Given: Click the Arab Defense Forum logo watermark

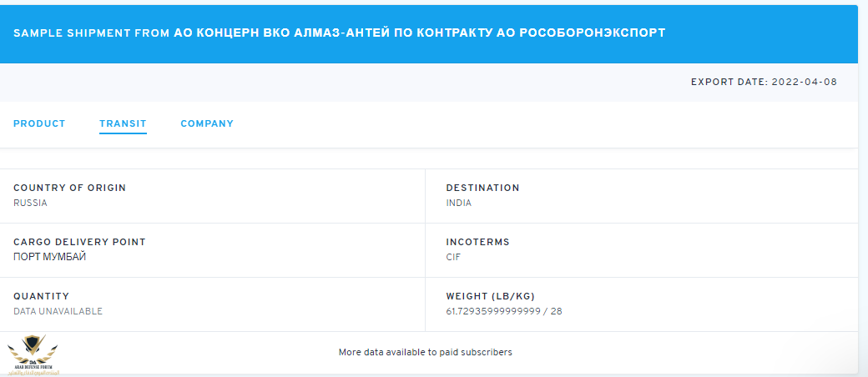Looking at the screenshot, I should click(x=33, y=354).
